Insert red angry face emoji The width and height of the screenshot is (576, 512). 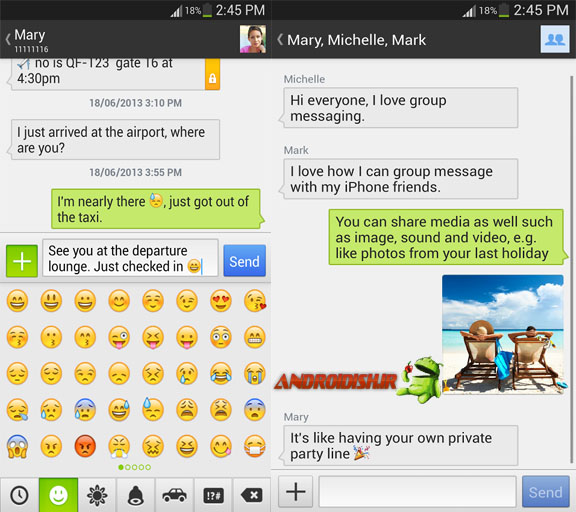coord(85,446)
